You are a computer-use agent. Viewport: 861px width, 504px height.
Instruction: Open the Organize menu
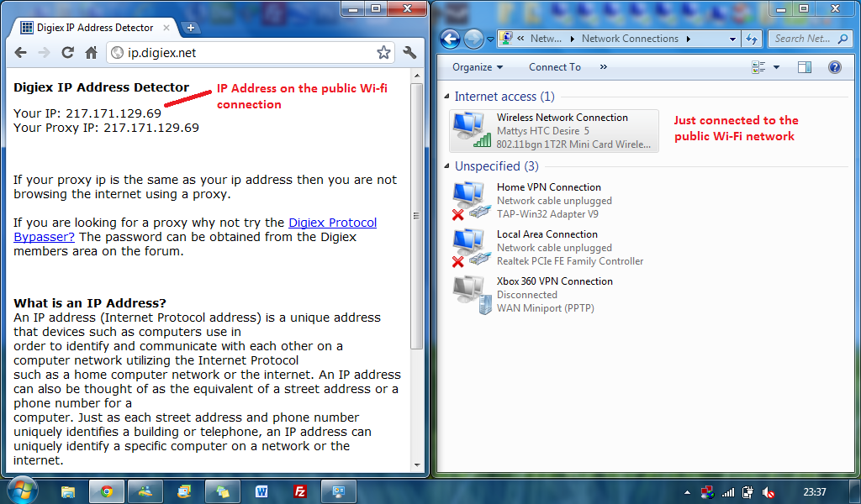478,67
